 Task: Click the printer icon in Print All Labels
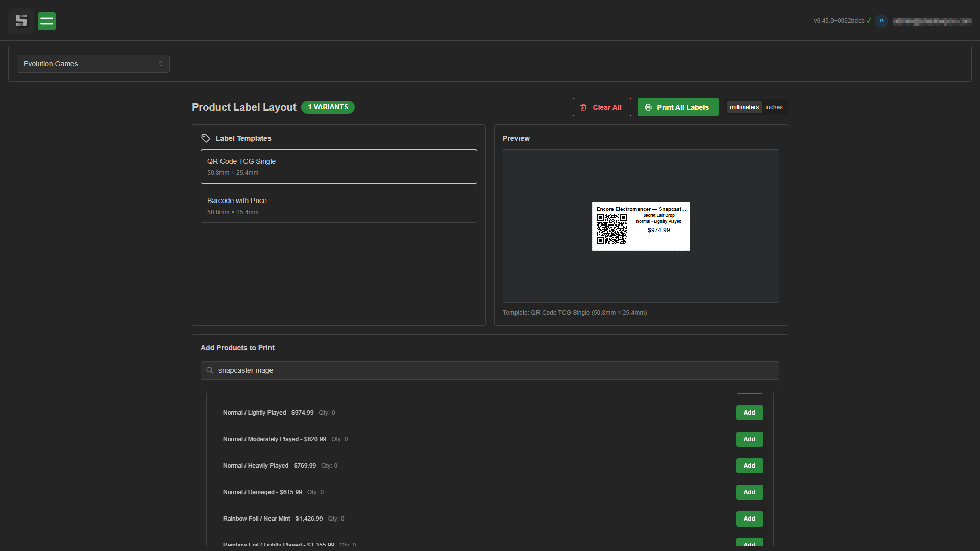(x=648, y=107)
